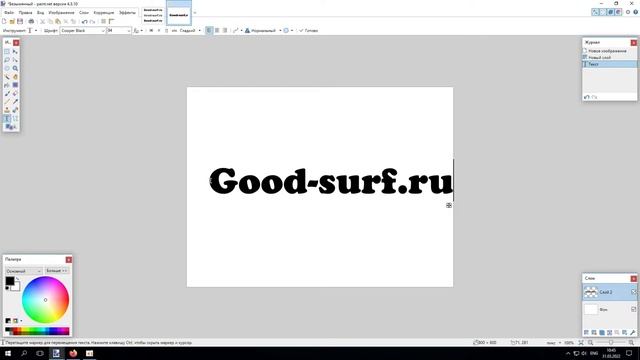The height and width of the screenshot is (360, 640).
Task: Open the Файл menu
Action: click(9, 13)
